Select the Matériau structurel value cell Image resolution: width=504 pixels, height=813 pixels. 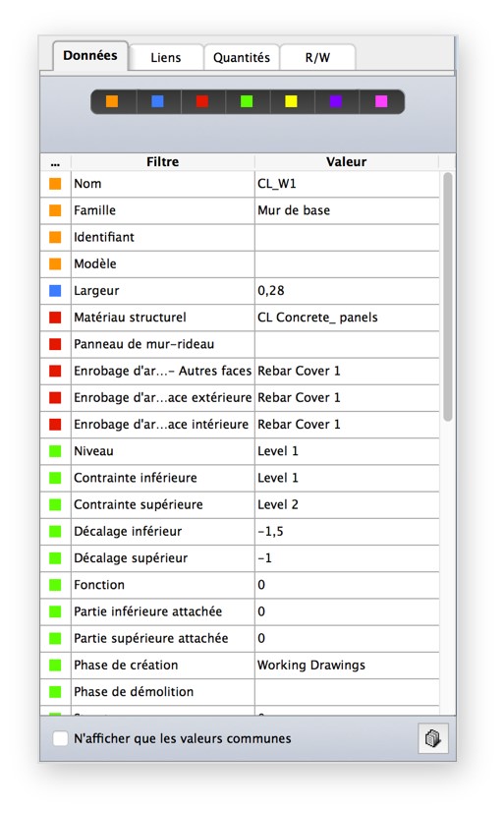coord(347,318)
